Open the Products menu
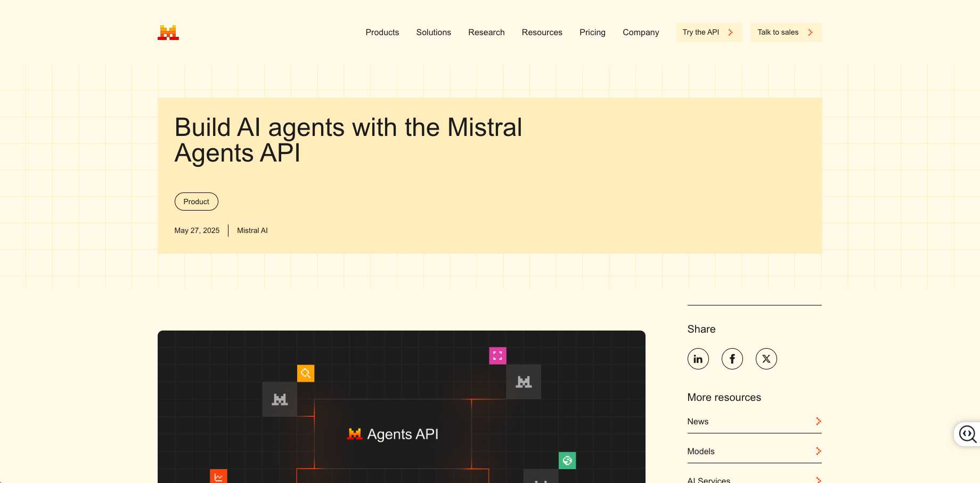Image resolution: width=980 pixels, height=483 pixels. pos(382,32)
